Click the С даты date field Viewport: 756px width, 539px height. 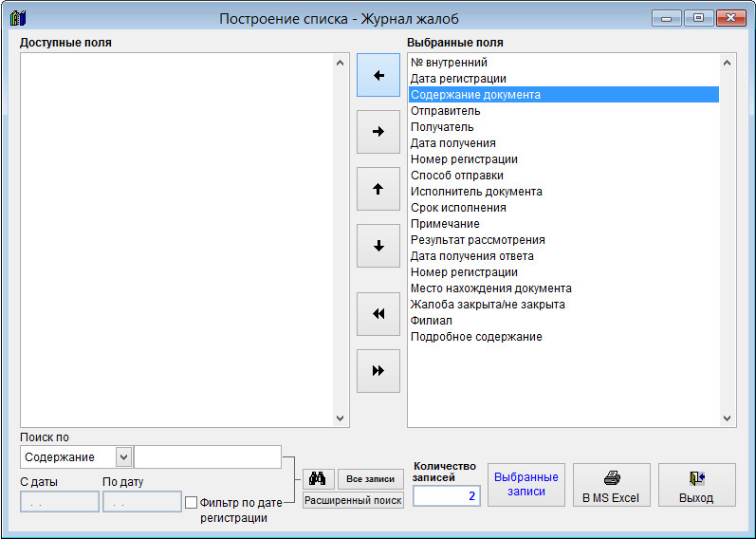tap(60, 502)
